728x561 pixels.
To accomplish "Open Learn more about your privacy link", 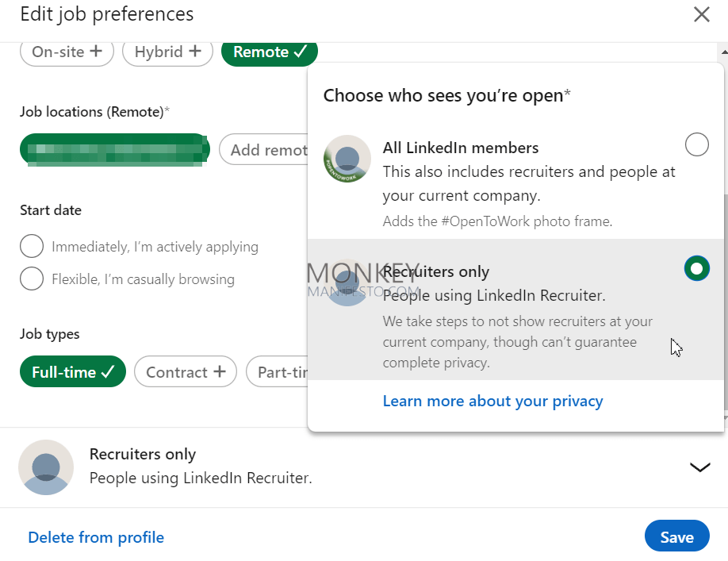I will click(492, 402).
